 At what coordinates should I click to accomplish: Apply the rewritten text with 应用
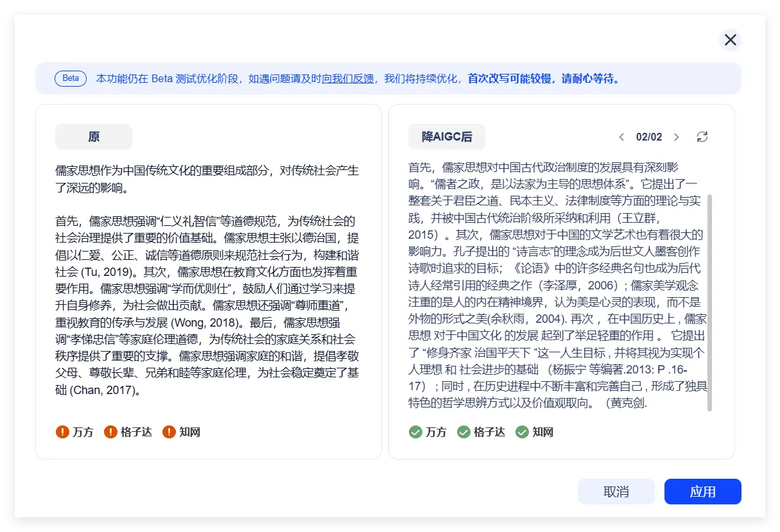(x=703, y=491)
